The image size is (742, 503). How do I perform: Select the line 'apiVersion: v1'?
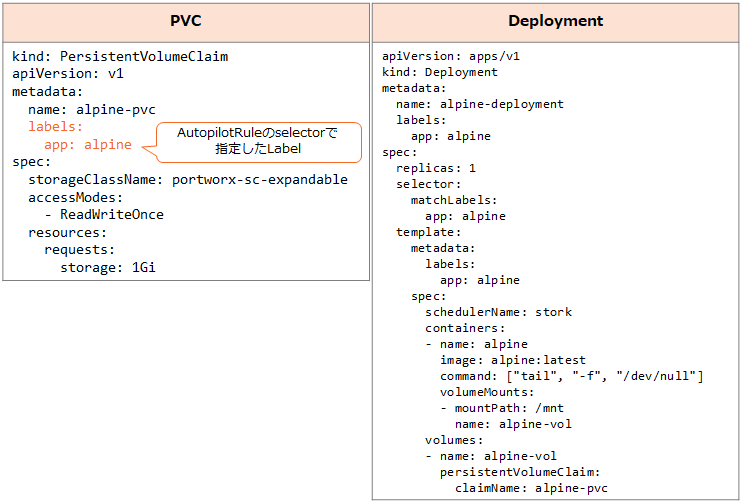(x=68, y=74)
